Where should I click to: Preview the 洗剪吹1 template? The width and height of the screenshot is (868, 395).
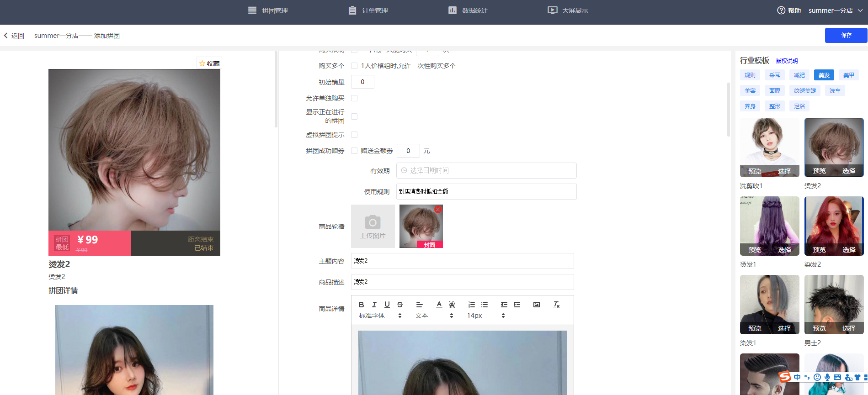[755, 171]
